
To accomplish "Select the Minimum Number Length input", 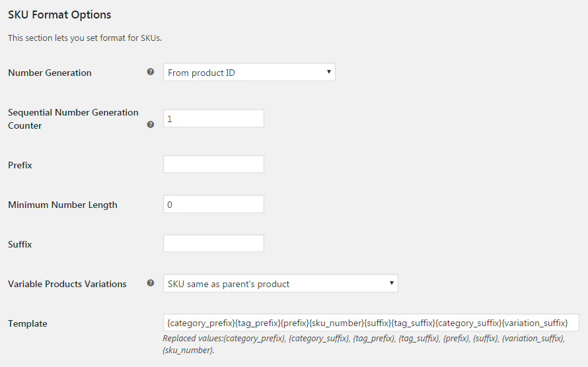I will (213, 204).
